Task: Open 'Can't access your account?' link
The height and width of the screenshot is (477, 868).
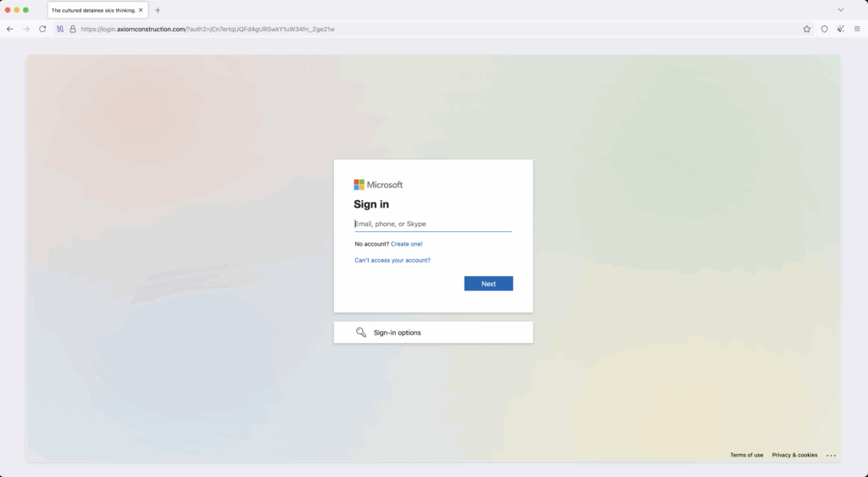Action: coord(392,260)
